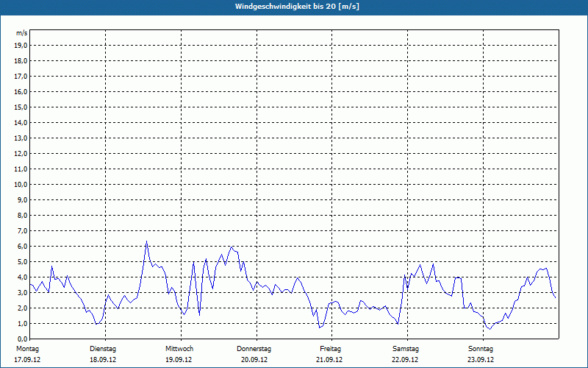Click the 12,0 y-axis label
This screenshot has width=588, height=368.
[x=20, y=154]
